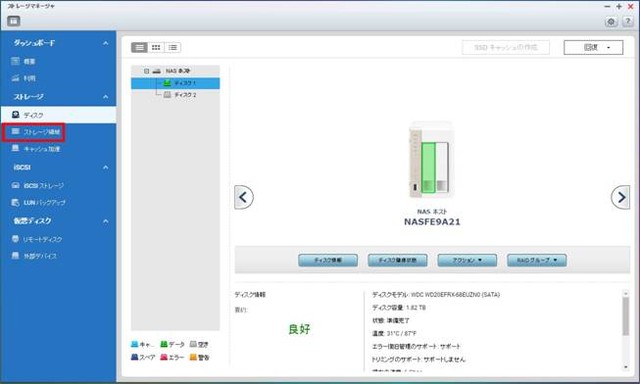The width and height of the screenshot is (640, 384).
Task: Go to the next enclosure with the right arrow
Action: (x=620, y=197)
